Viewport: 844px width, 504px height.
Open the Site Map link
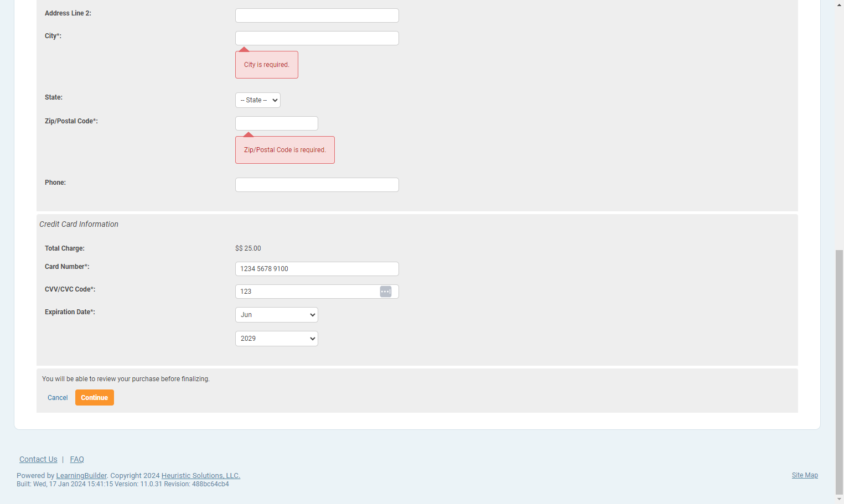(805, 475)
